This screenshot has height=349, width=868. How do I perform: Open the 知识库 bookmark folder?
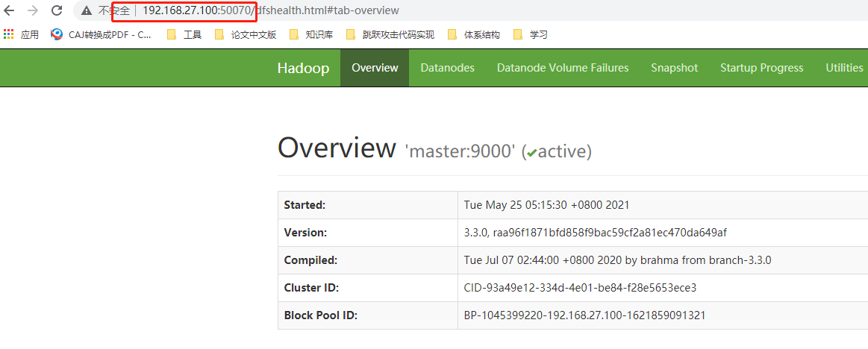pyautogui.click(x=311, y=35)
